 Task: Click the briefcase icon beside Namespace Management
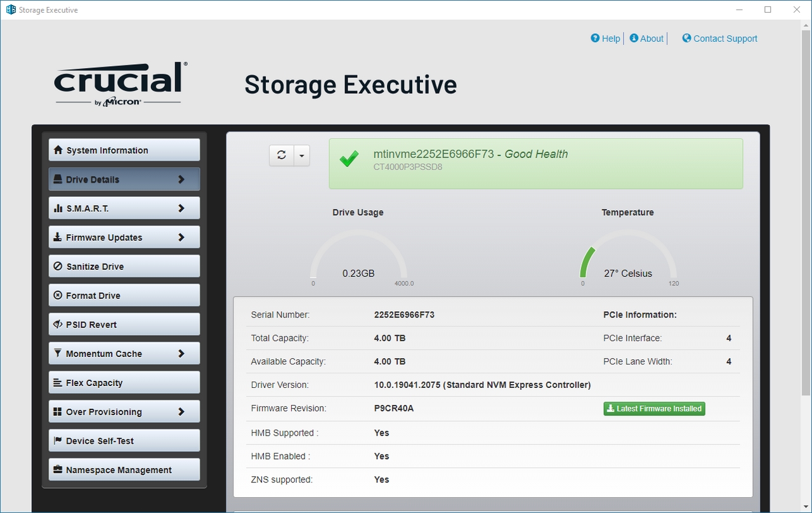(x=58, y=470)
